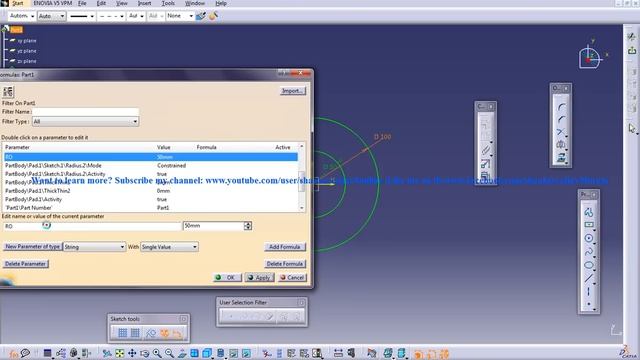Viewport: 640px width, 360px height.
Task: Select the Point tool in Profile toolbar
Action: (589, 304)
